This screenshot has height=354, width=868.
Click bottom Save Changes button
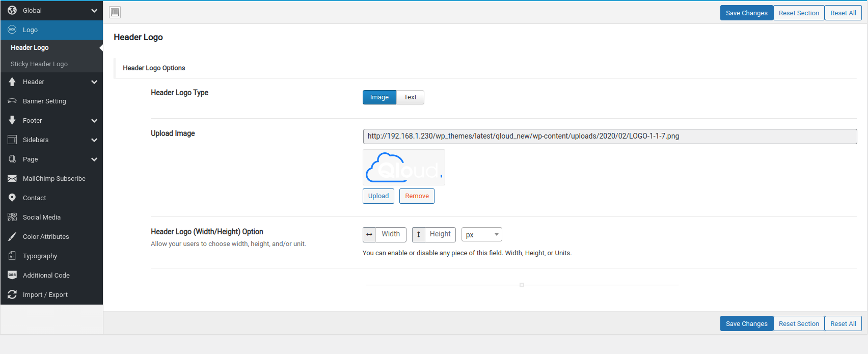[747, 323]
